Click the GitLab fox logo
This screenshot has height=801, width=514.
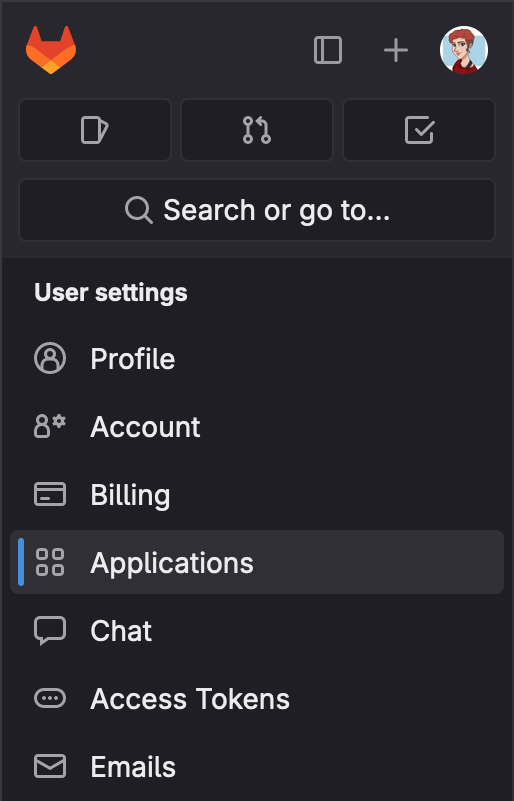51,50
